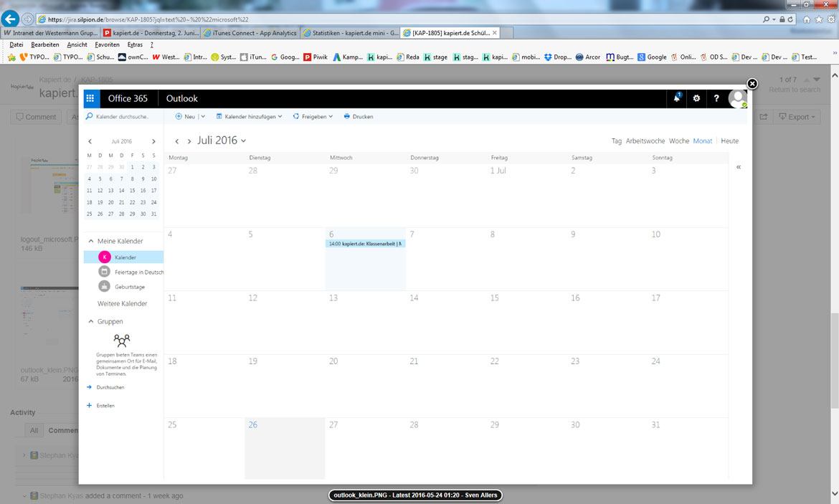This screenshot has width=839, height=504.
Task: Open Outlook settings gear
Action: pyautogui.click(x=696, y=98)
